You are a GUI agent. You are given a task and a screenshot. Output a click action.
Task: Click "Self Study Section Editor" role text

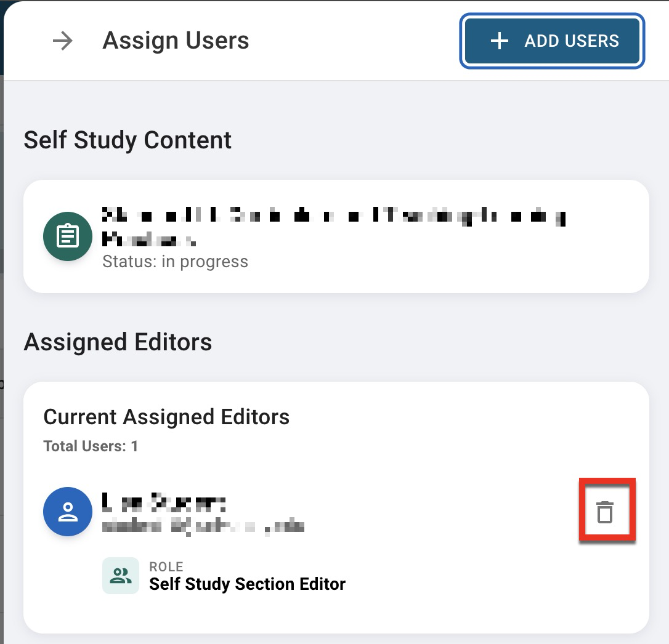[247, 584]
